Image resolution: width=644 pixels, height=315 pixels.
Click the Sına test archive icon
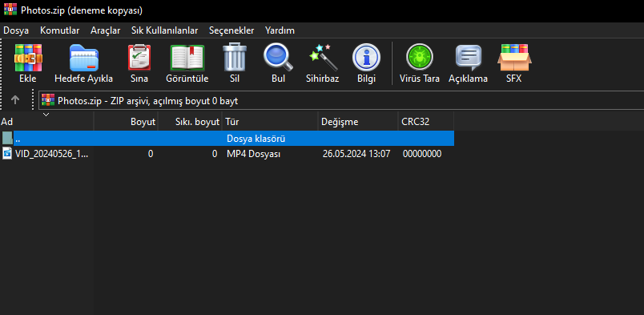pyautogui.click(x=139, y=58)
